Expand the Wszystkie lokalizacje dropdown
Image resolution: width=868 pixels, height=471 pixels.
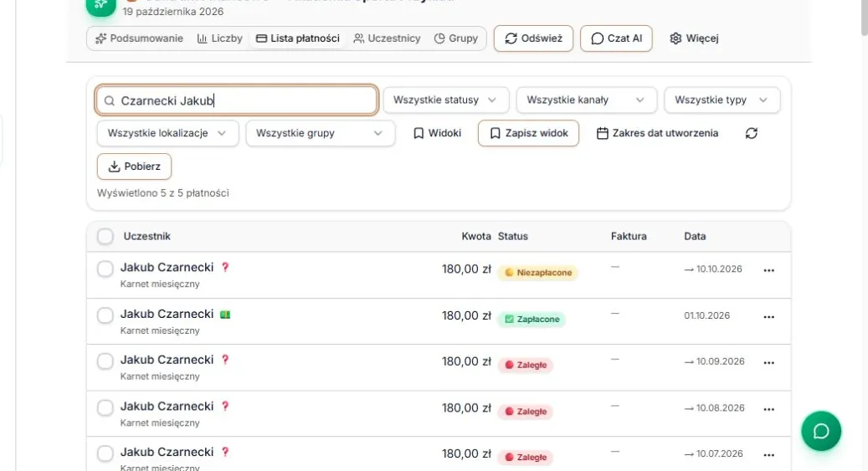click(x=167, y=133)
